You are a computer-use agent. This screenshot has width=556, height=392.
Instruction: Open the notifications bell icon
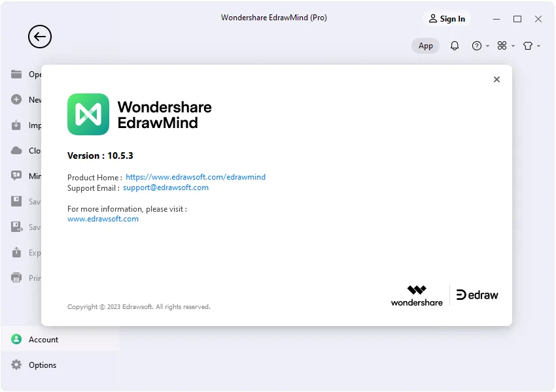(454, 46)
